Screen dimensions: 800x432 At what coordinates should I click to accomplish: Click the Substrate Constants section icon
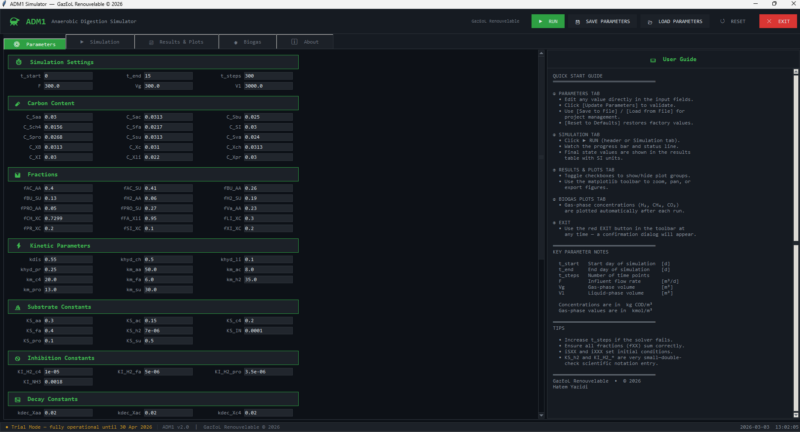19,307
